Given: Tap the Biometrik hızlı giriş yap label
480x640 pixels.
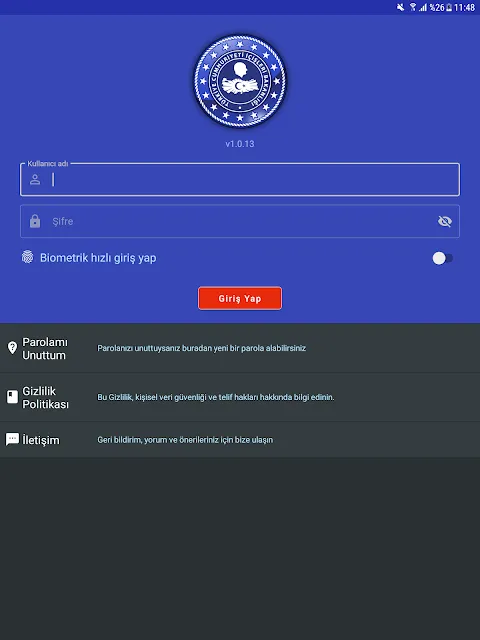Looking at the screenshot, I should [x=98, y=258].
